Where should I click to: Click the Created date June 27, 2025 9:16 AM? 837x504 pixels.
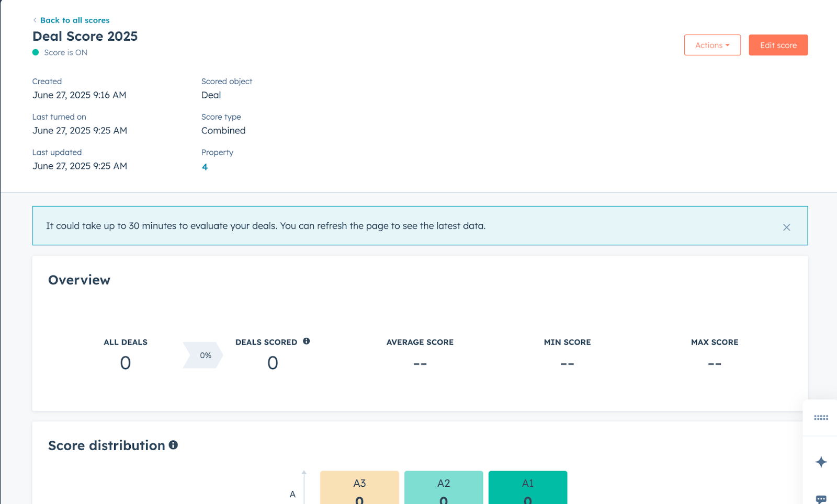tap(80, 95)
